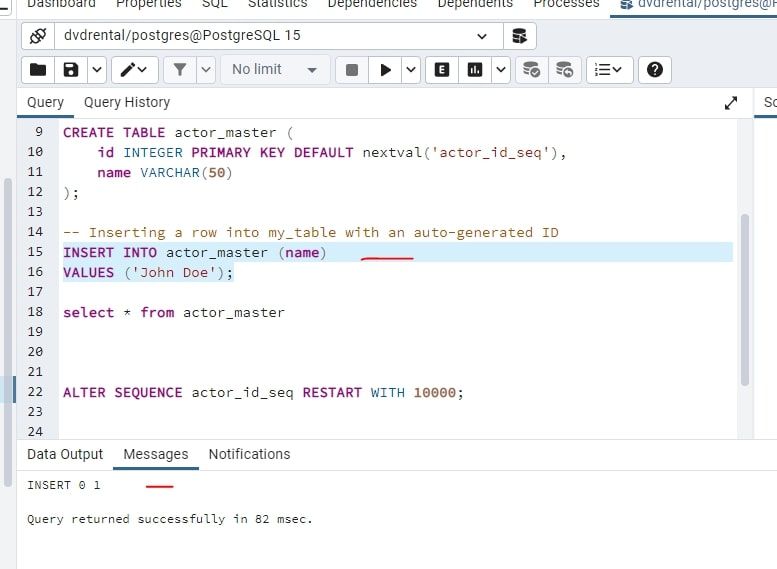This screenshot has height=569, width=777.
Task: Expand the Explain Analyze options arrow
Action: click(x=501, y=69)
